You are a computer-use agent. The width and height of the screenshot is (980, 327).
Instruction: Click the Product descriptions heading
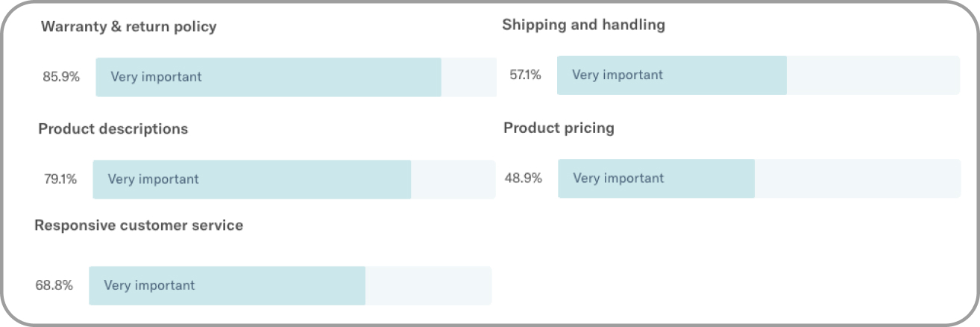coord(113,129)
